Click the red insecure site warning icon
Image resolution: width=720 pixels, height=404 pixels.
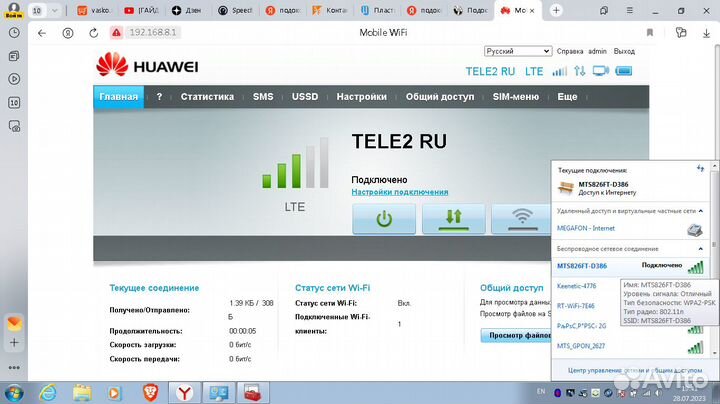pos(116,33)
